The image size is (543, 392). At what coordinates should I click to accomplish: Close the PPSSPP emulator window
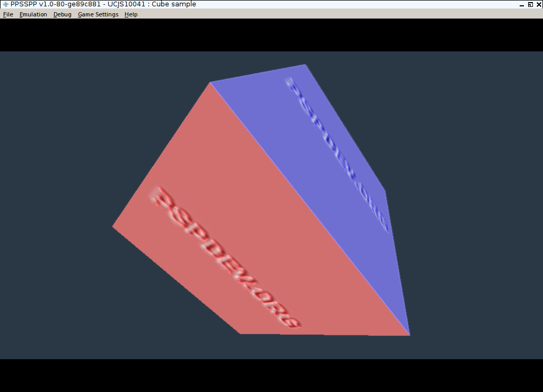(538, 4)
